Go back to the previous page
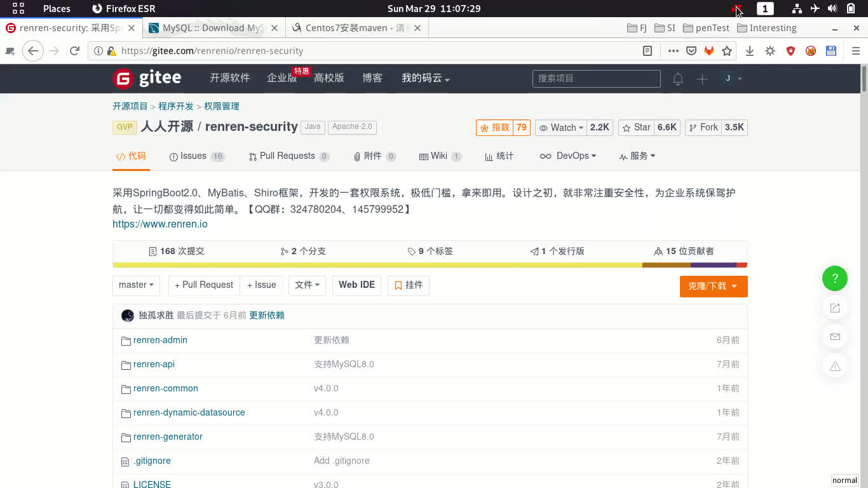This screenshot has width=868, height=488. coord(33,51)
